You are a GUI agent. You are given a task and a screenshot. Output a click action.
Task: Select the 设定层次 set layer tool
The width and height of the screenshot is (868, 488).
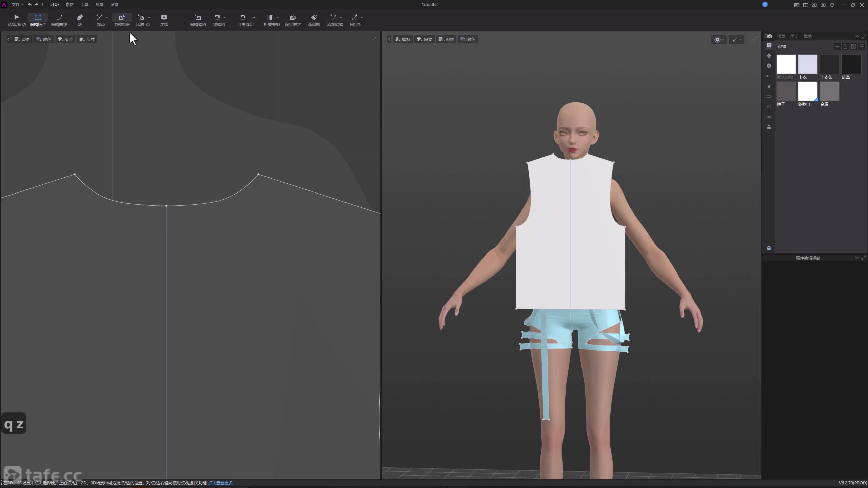(x=293, y=20)
